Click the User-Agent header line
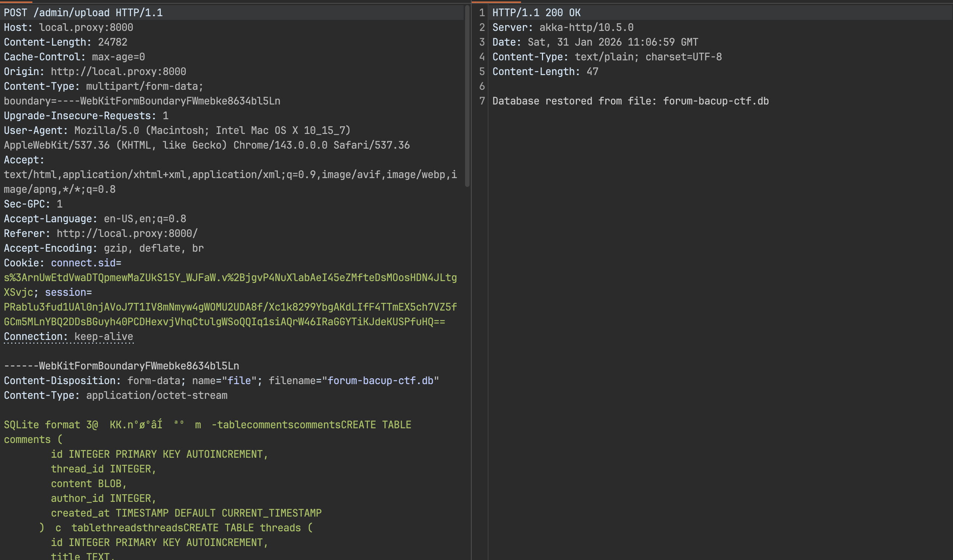 pyautogui.click(x=177, y=131)
